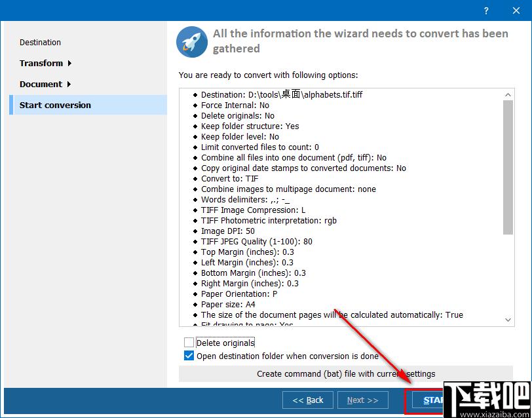Select the 'Words delimiters' line

245,200
